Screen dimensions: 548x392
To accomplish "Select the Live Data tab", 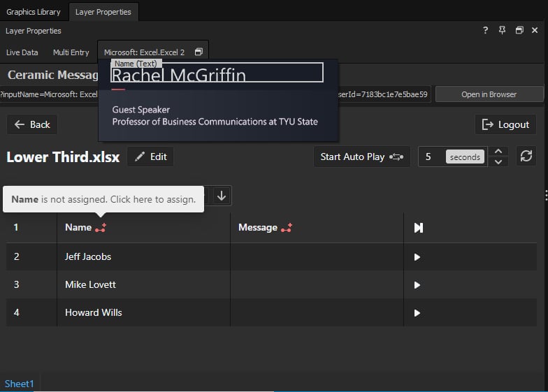I will [x=22, y=52].
